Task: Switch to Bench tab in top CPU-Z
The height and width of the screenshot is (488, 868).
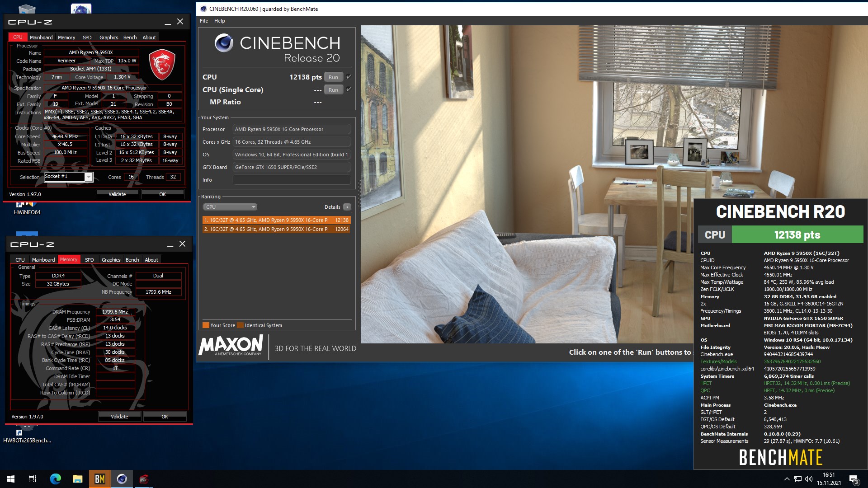Action: 130,38
